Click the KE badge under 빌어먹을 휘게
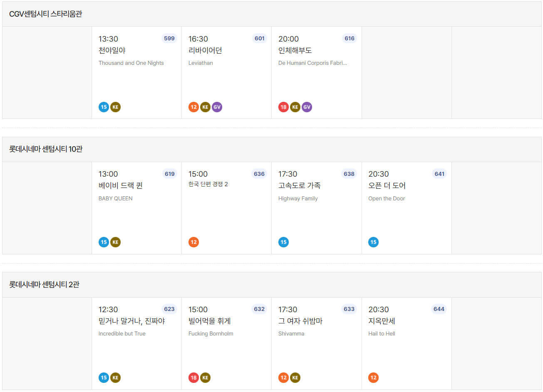 [x=205, y=377]
